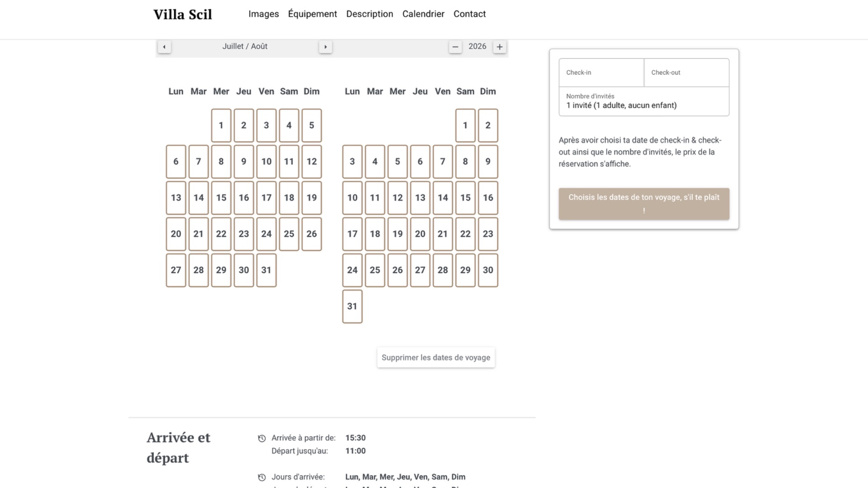Image resolution: width=868 pixels, height=488 pixels.
Task: Increase the year with plus button
Action: [500, 47]
